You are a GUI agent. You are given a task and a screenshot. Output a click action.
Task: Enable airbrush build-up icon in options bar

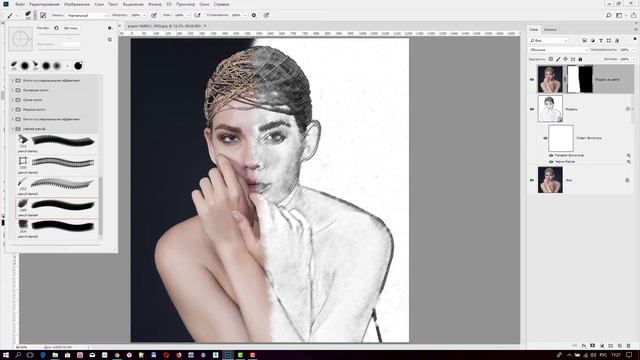(198, 15)
